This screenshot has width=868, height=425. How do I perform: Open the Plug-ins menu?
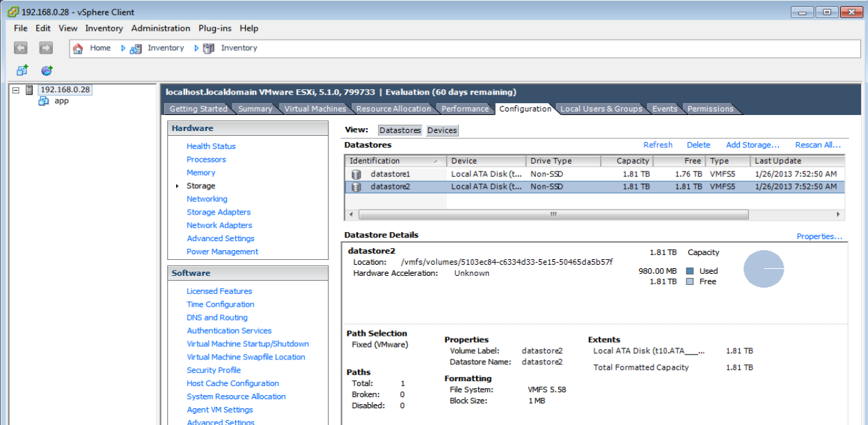click(215, 29)
